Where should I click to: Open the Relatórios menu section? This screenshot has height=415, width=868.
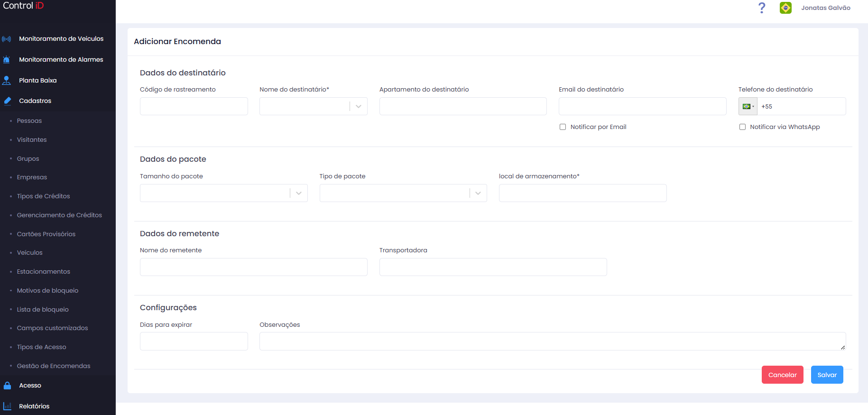[34, 406]
